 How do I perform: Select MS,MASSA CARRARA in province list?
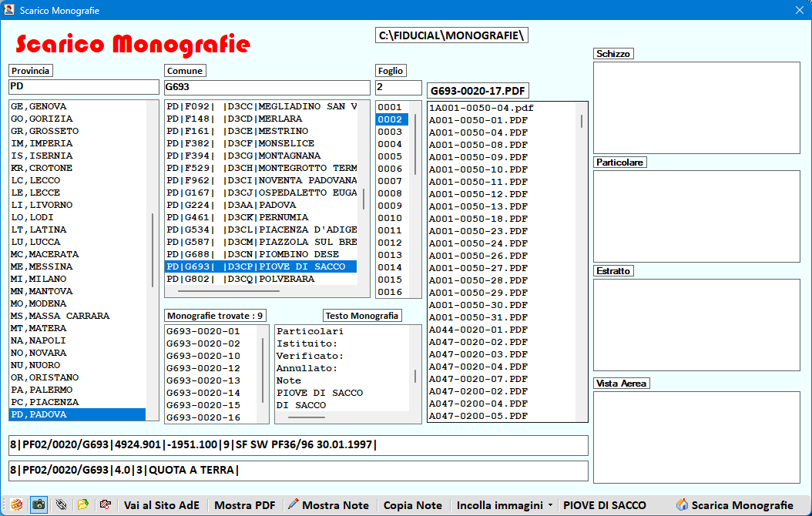point(77,316)
